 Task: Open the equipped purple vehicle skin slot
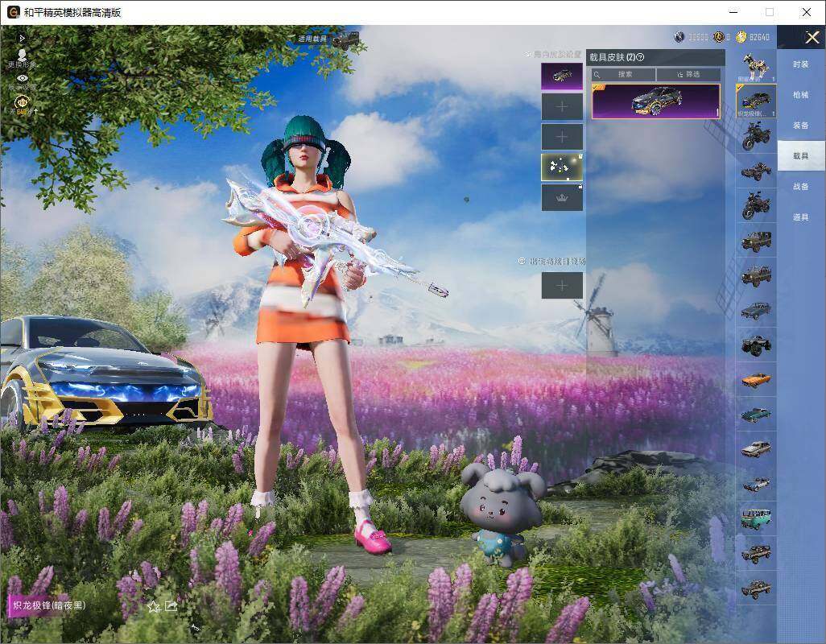coord(562,76)
